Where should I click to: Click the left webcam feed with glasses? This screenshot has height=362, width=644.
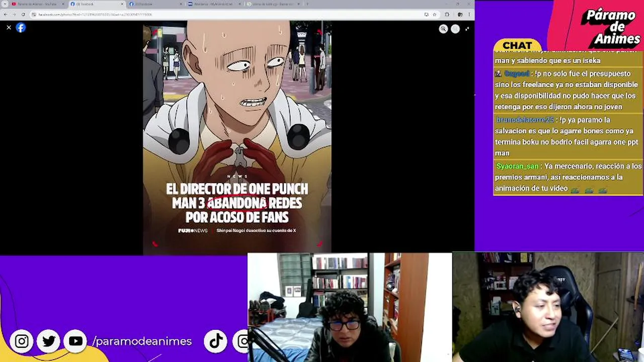[350, 307]
